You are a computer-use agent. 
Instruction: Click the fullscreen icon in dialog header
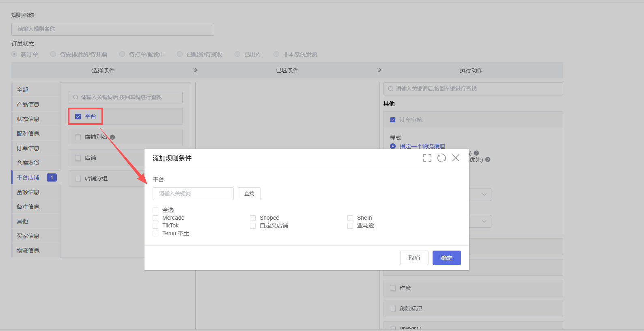[x=427, y=158]
